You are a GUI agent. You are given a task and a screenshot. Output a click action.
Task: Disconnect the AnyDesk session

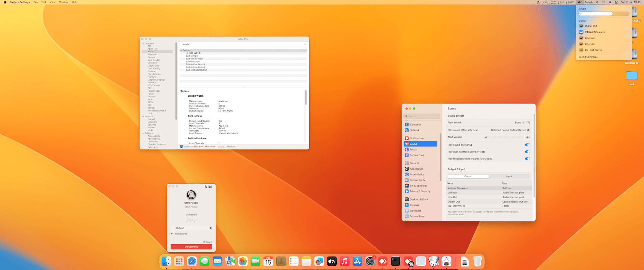191,246
